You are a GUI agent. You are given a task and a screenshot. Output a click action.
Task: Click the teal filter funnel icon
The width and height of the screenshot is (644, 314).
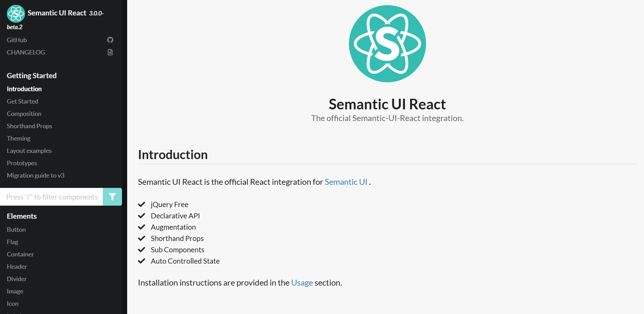point(112,197)
